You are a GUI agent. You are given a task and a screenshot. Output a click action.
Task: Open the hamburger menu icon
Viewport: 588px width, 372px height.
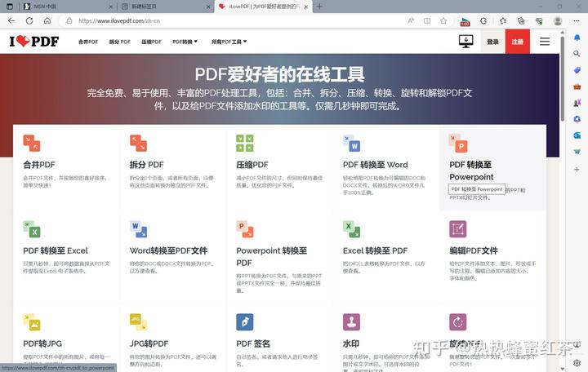pyautogui.click(x=545, y=42)
